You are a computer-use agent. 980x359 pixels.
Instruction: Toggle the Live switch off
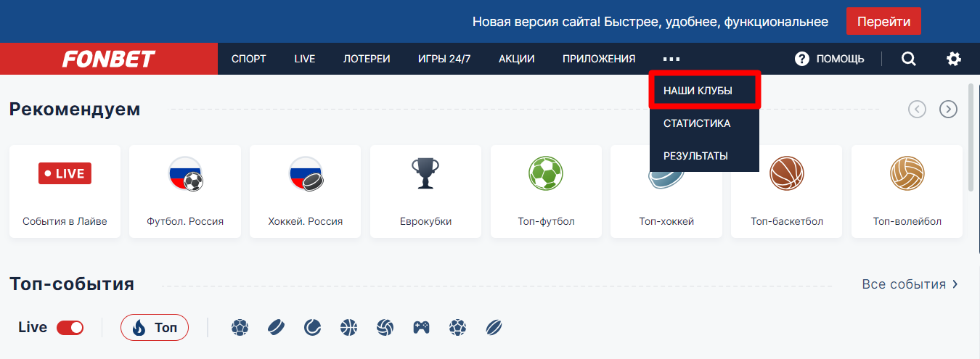click(x=70, y=328)
